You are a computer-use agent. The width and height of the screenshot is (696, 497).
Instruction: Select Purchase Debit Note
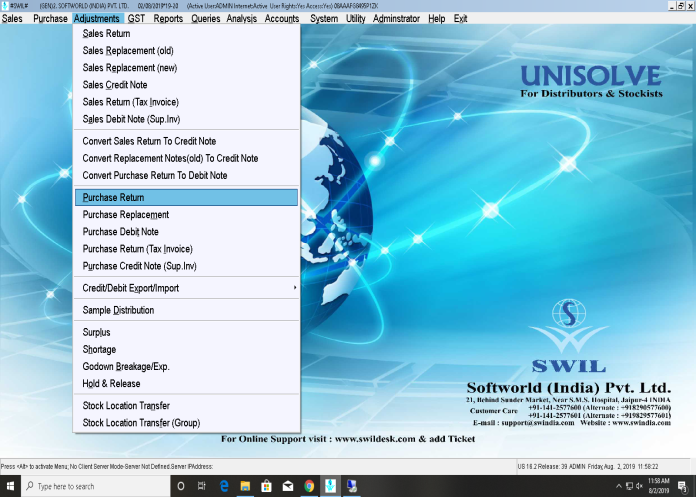click(x=186, y=232)
